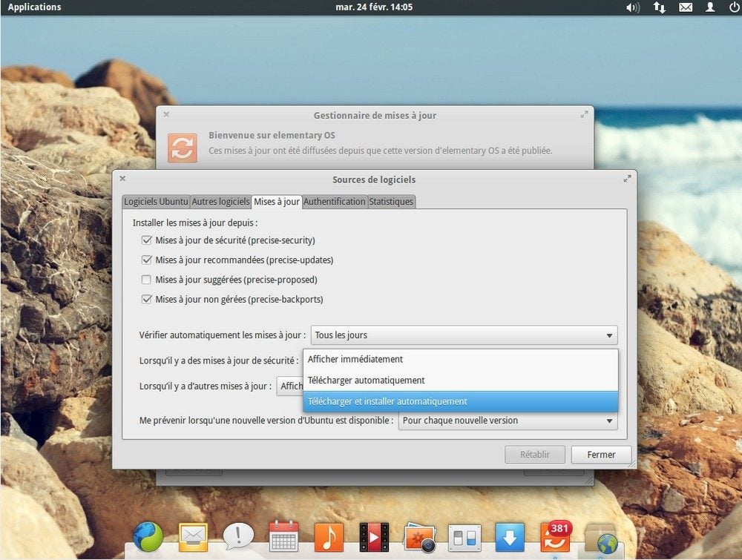Click 'Lorsqu'il y a des mises à jour de sécurité' label
Screen dimensions: 742x560
click(x=219, y=360)
